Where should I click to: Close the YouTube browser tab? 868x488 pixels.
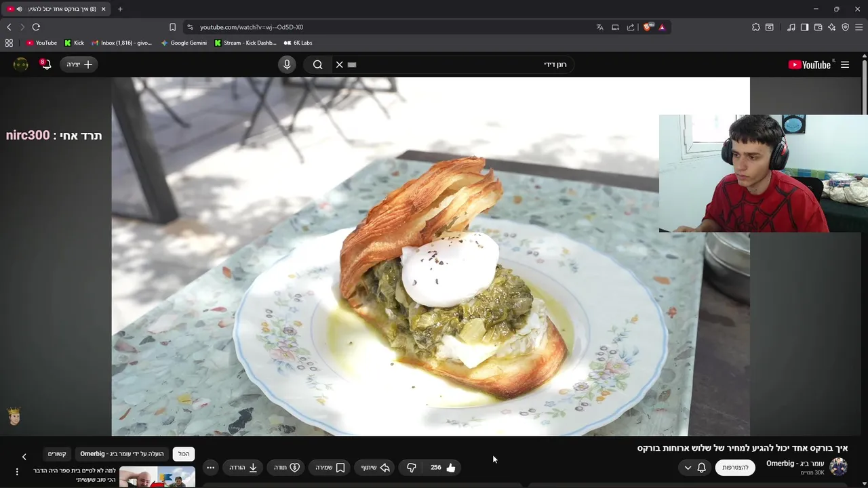click(x=103, y=9)
